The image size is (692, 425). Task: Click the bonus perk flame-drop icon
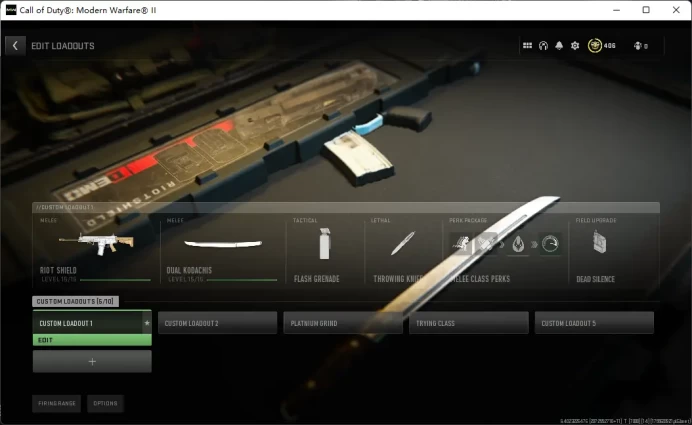click(518, 244)
